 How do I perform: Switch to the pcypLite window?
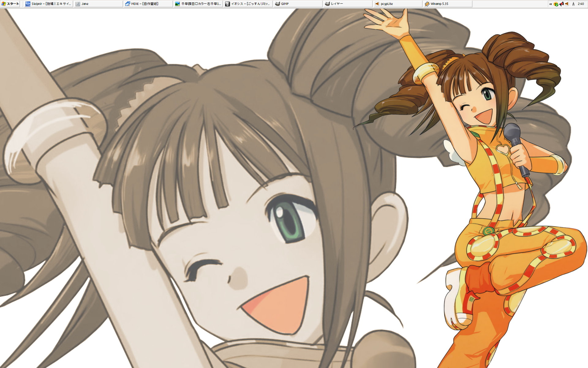[x=398, y=4]
